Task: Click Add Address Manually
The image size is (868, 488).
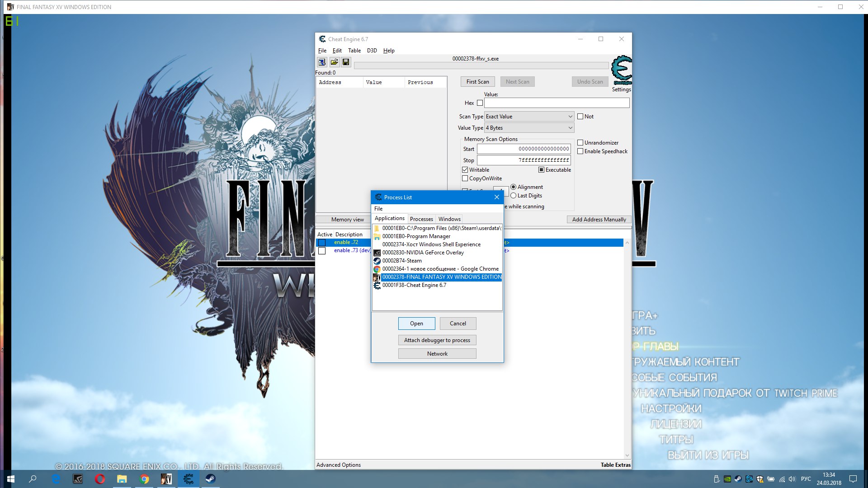Action: tap(599, 220)
